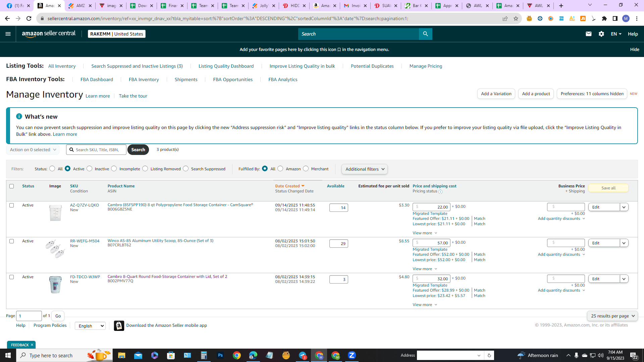Open Preferences: 11 columns hidden
Image resolution: width=644 pixels, height=362 pixels.
(x=592, y=94)
